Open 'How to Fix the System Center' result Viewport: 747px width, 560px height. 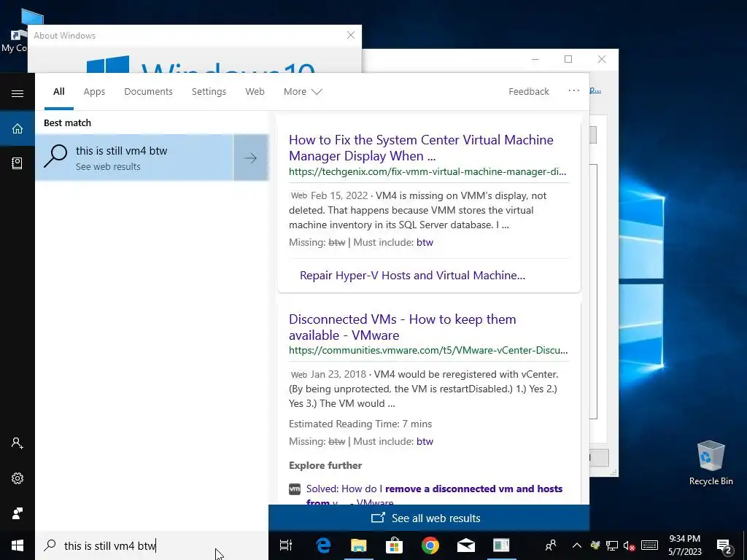click(x=421, y=147)
